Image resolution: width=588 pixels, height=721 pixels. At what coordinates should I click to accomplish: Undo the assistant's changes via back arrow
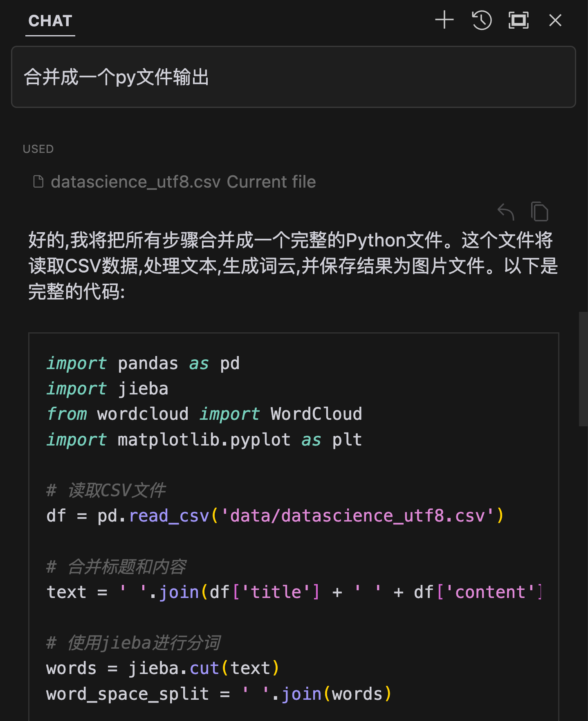pos(506,211)
